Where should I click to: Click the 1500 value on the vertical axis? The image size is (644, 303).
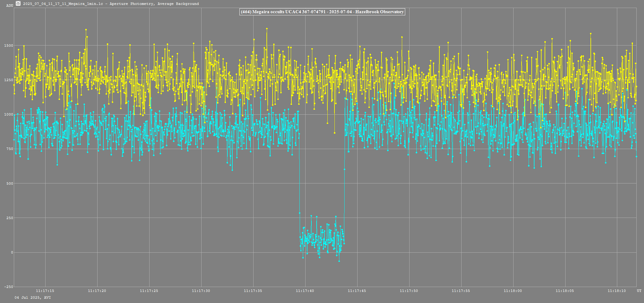9,45
